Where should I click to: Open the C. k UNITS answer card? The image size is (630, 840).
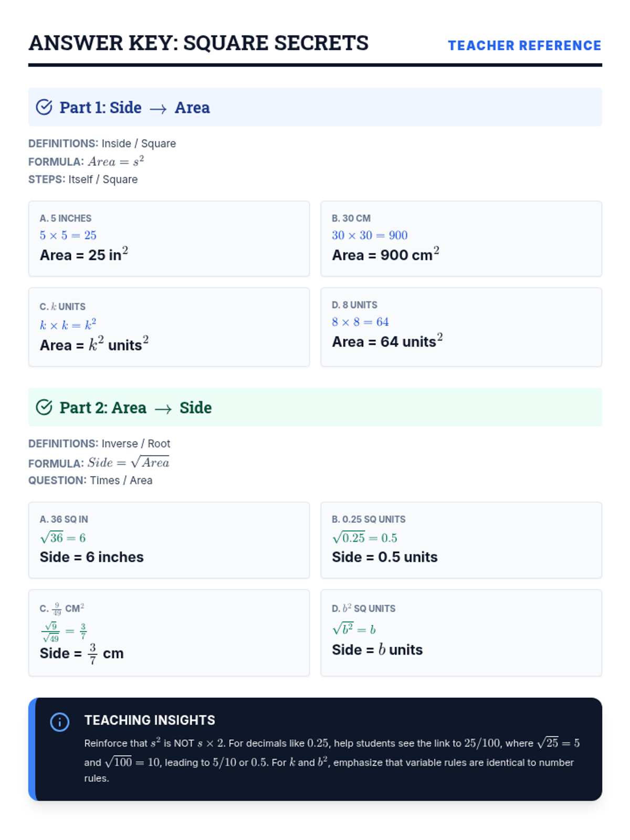click(x=169, y=327)
